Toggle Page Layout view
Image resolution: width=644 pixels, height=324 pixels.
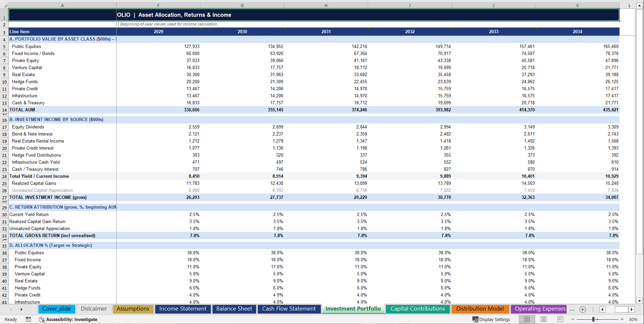543,319
